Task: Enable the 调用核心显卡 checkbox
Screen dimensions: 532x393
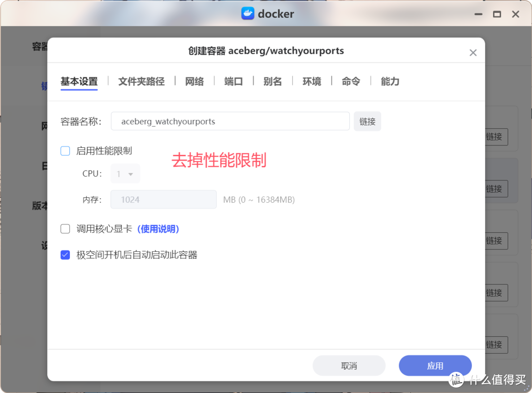Action: [65, 229]
